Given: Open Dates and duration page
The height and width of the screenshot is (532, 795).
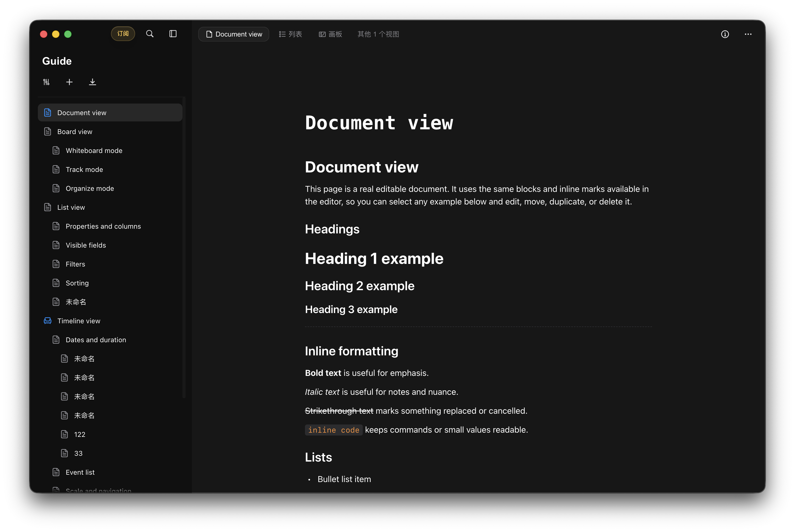Looking at the screenshot, I should tap(110, 340).
